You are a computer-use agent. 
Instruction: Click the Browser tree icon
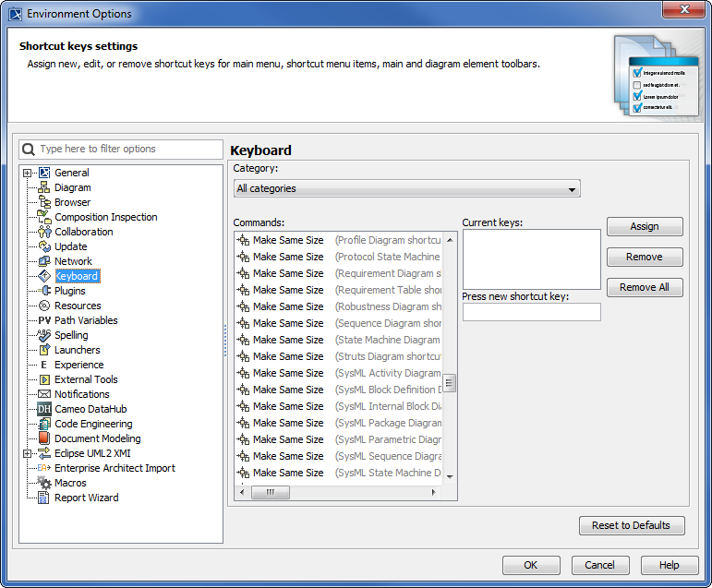pos(44,202)
